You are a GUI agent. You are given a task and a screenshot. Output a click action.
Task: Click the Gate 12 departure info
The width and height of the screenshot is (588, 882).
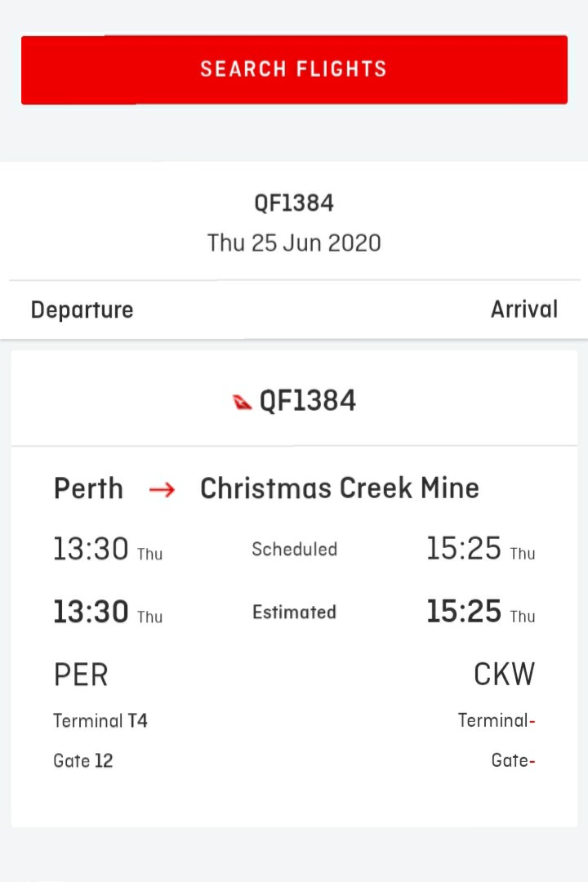point(83,760)
